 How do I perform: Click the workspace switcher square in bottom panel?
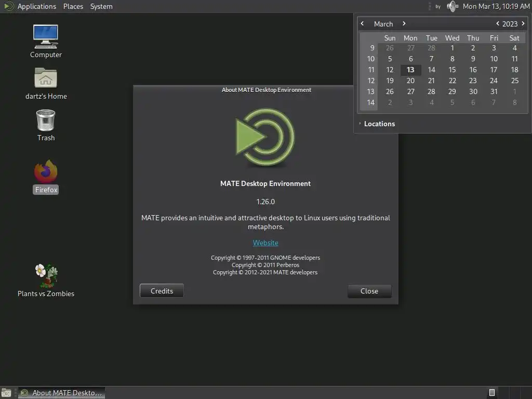point(491,393)
